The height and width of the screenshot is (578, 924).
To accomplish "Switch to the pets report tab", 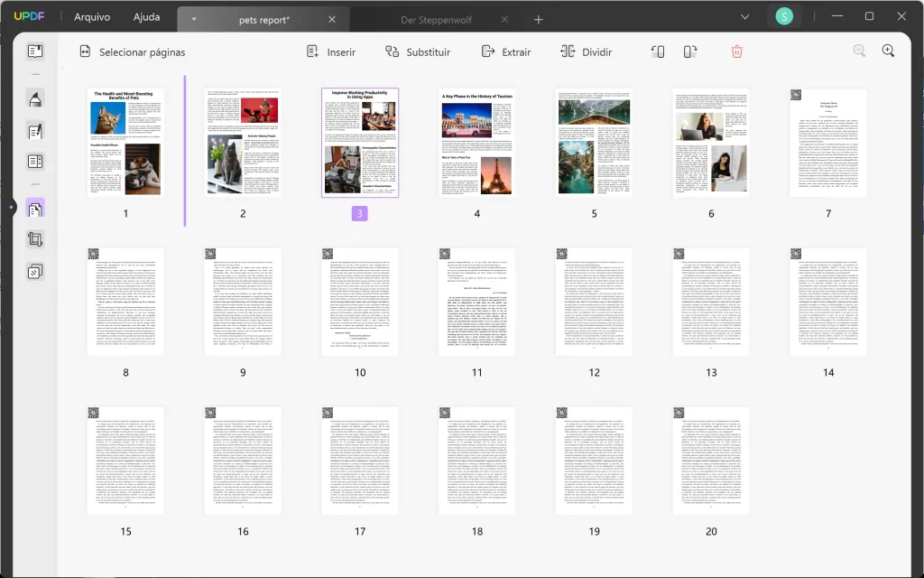I will 264,20.
